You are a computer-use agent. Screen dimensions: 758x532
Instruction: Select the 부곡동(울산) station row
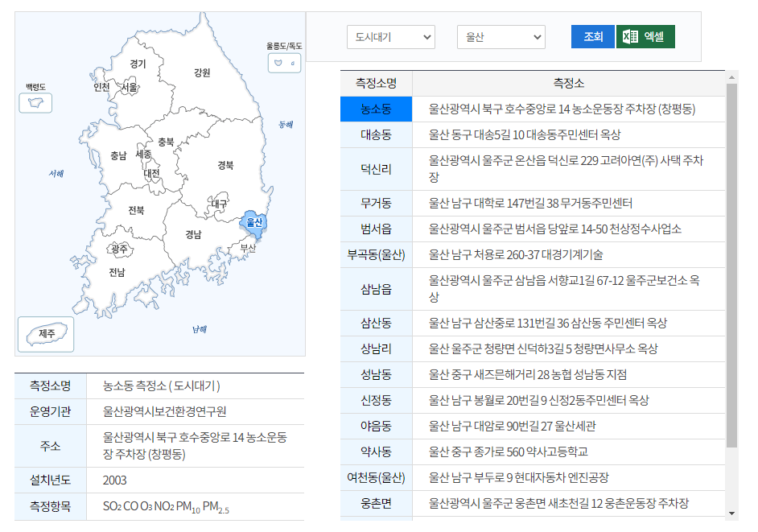(533, 254)
